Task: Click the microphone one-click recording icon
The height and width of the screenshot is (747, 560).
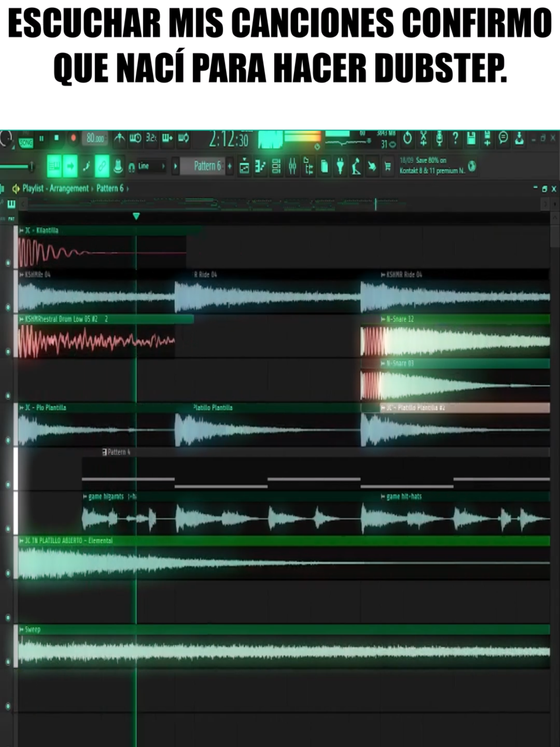Action: pos(439,138)
